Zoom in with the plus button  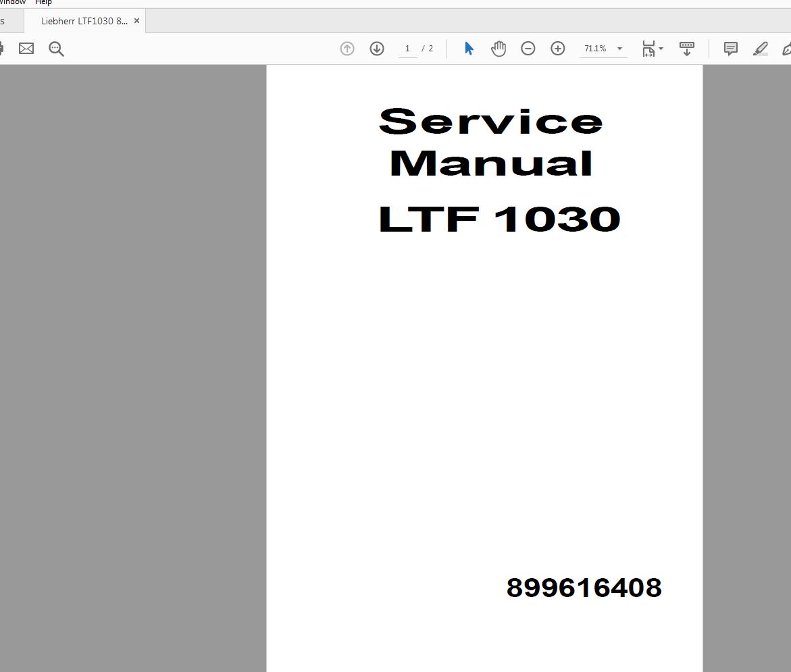pos(557,49)
